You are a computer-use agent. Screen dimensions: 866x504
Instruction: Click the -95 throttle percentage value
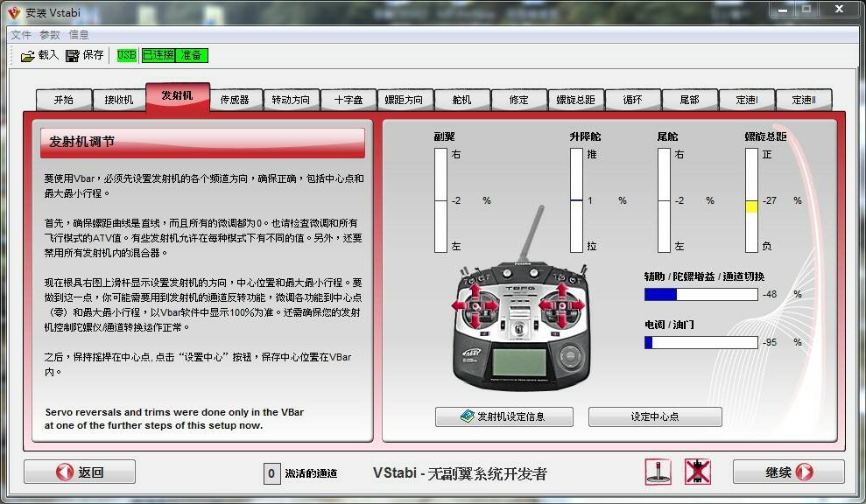click(770, 342)
